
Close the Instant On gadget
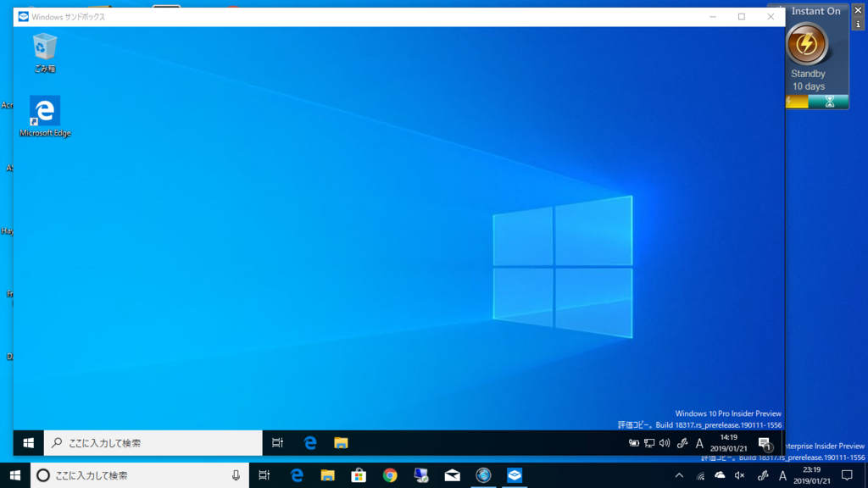tap(858, 10)
